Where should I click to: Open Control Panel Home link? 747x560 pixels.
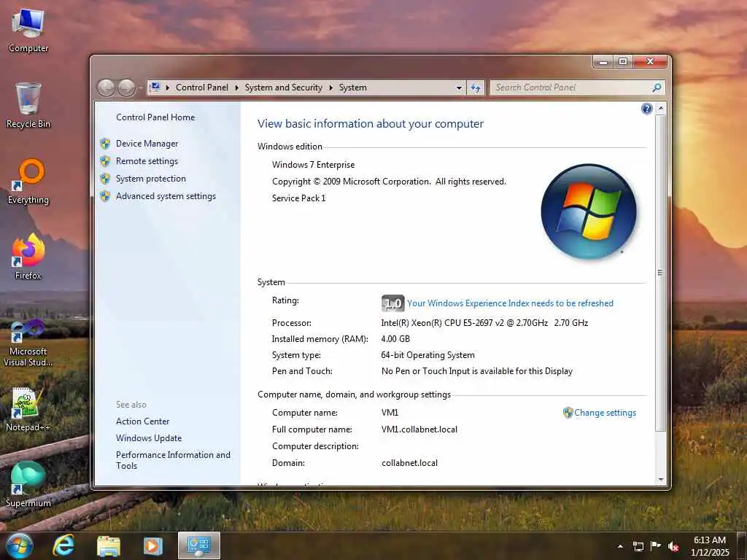[155, 117]
